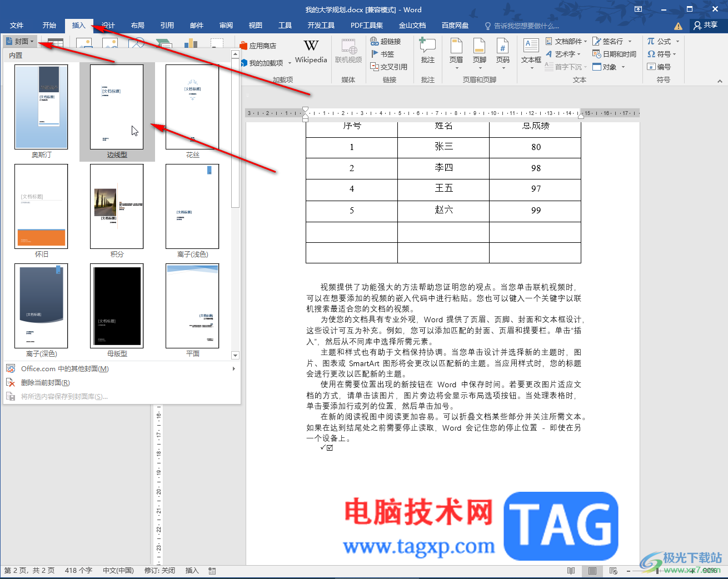Open the 开发工具 tab
The width and height of the screenshot is (728, 579).
tap(321, 26)
